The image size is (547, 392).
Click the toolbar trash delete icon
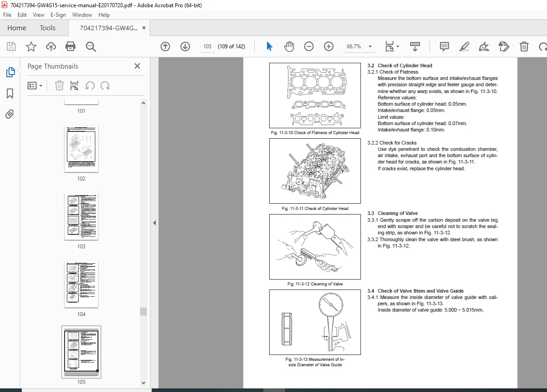click(524, 47)
